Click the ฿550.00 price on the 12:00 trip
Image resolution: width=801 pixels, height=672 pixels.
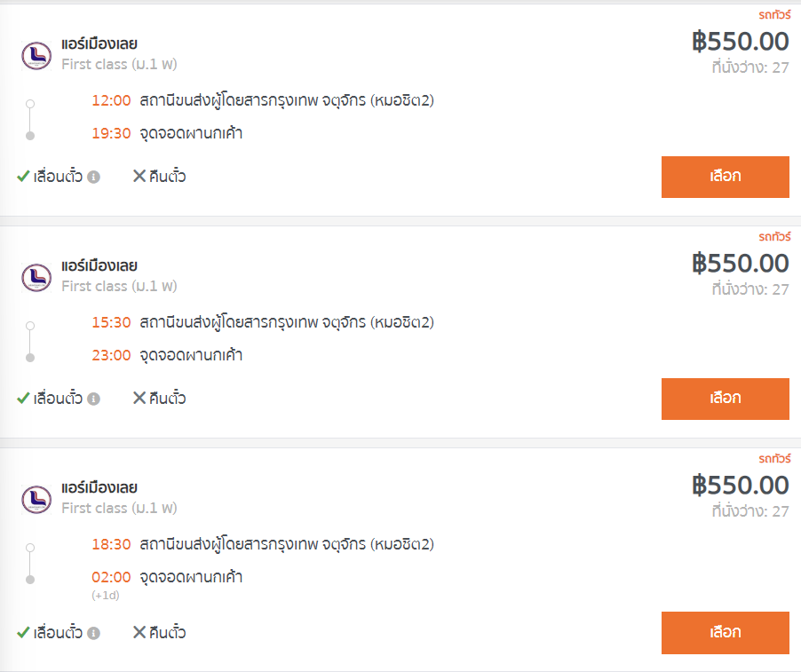740,42
